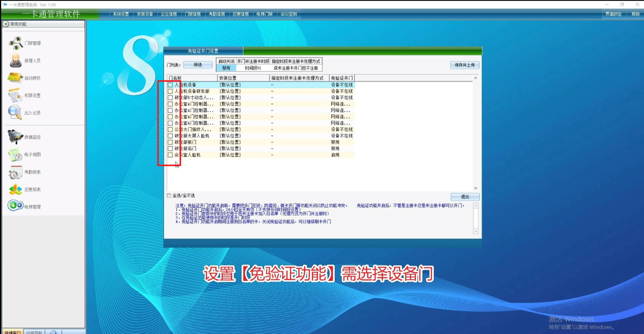
Task: Open 考勤报表 clock icon
Action: pyautogui.click(x=15, y=172)
